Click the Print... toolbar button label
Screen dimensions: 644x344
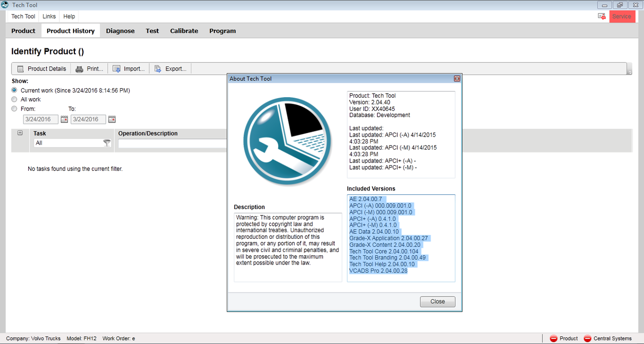coord(95,68)
